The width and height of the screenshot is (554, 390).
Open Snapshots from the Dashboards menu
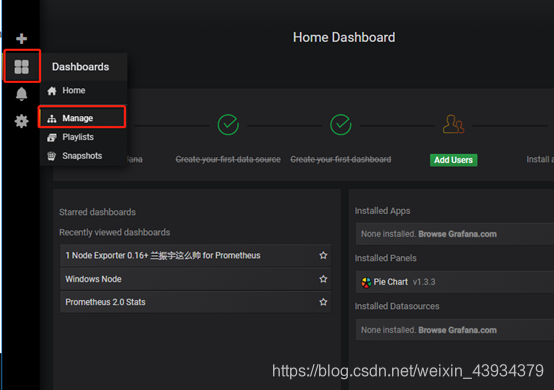point(83,156)
